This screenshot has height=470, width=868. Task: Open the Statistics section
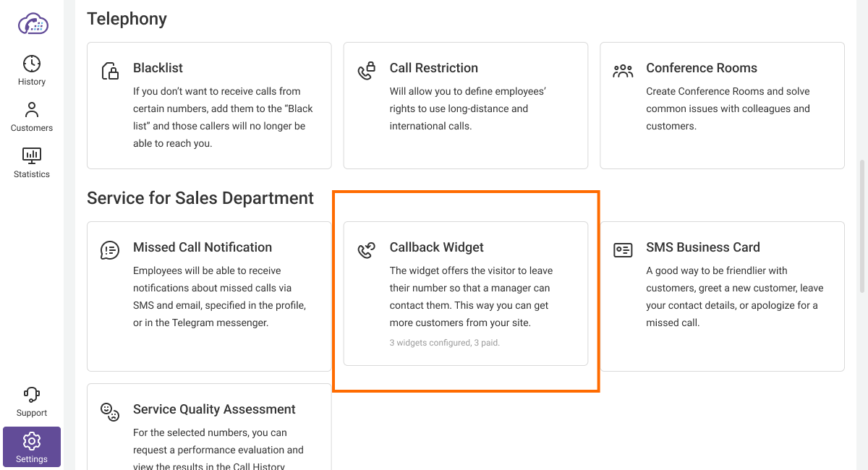click(x=32, y=163)
